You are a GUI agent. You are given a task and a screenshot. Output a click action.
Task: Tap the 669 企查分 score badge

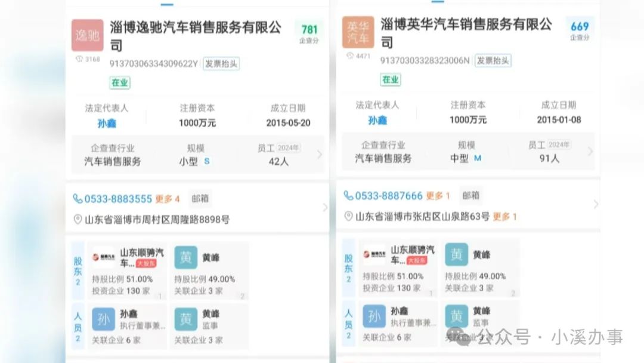click(580, 30)
